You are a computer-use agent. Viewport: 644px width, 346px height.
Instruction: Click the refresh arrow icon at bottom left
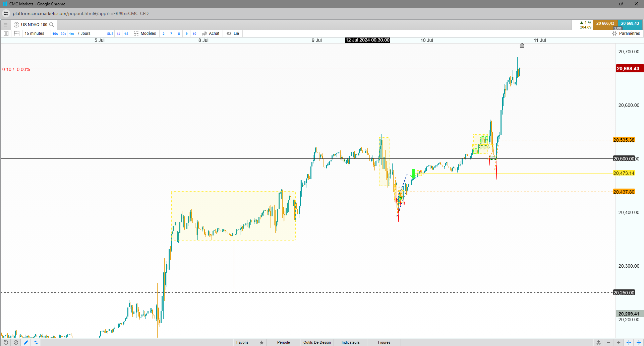[x=6, y=342]
